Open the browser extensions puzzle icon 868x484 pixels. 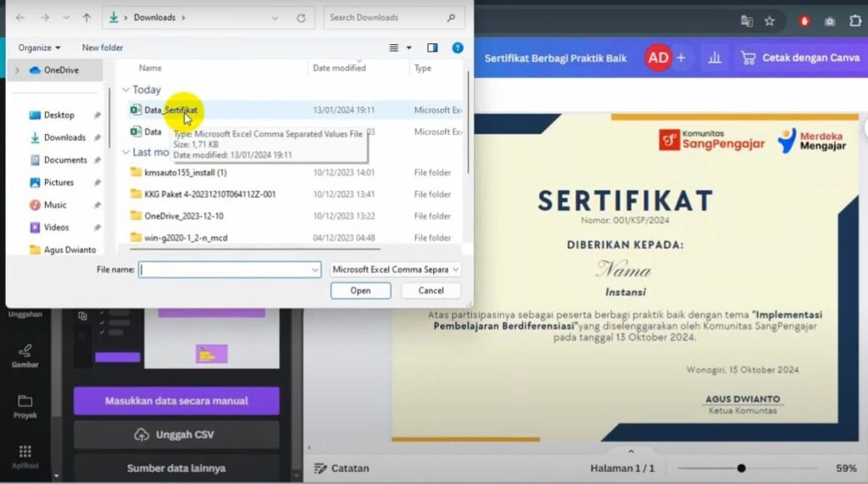[855, 21]
